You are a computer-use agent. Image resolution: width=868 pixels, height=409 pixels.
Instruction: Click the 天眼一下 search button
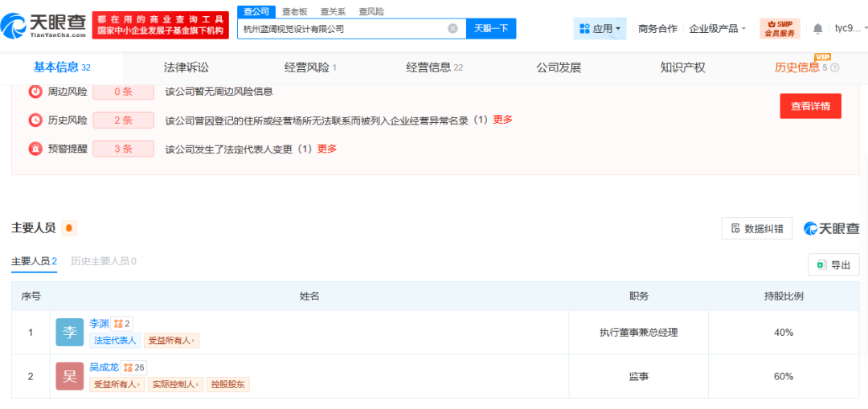click(x=491, y=29)
